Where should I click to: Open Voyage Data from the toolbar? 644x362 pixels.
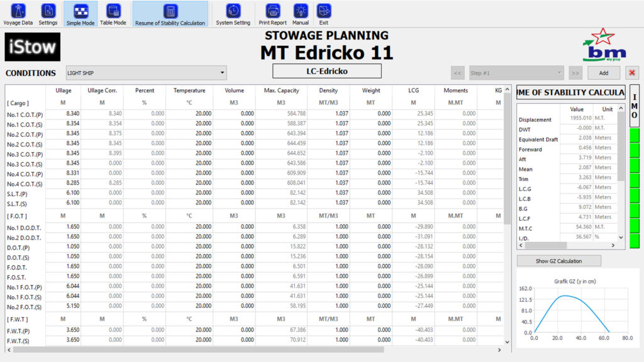pyautogui.click(x=18, y=14)
